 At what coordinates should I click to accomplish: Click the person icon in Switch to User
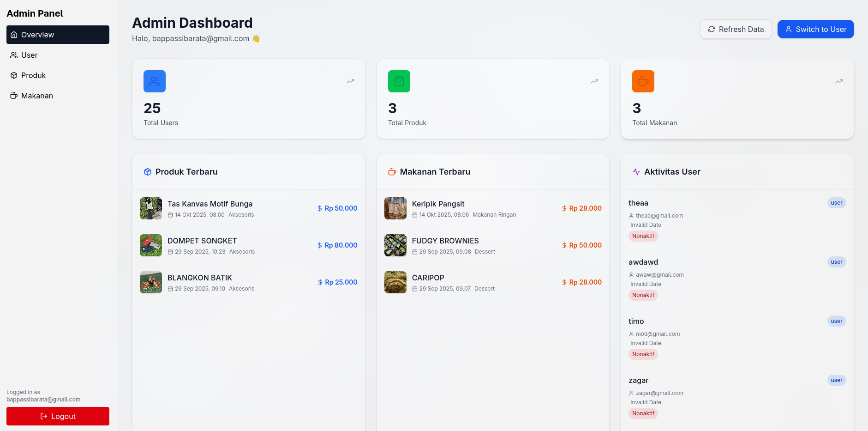(789, 29)
